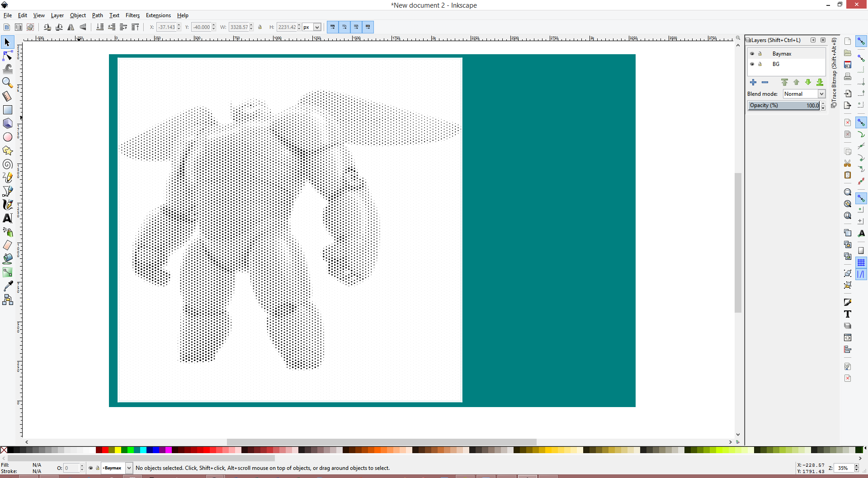Select the Node edit tool
This screenshot has height=478, width=868.
7,56
